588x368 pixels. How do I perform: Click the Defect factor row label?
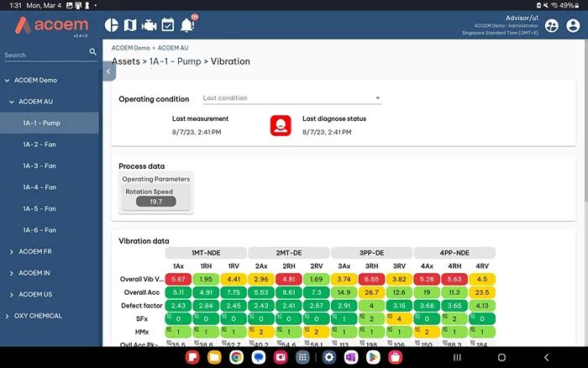[x=142, y=305]
